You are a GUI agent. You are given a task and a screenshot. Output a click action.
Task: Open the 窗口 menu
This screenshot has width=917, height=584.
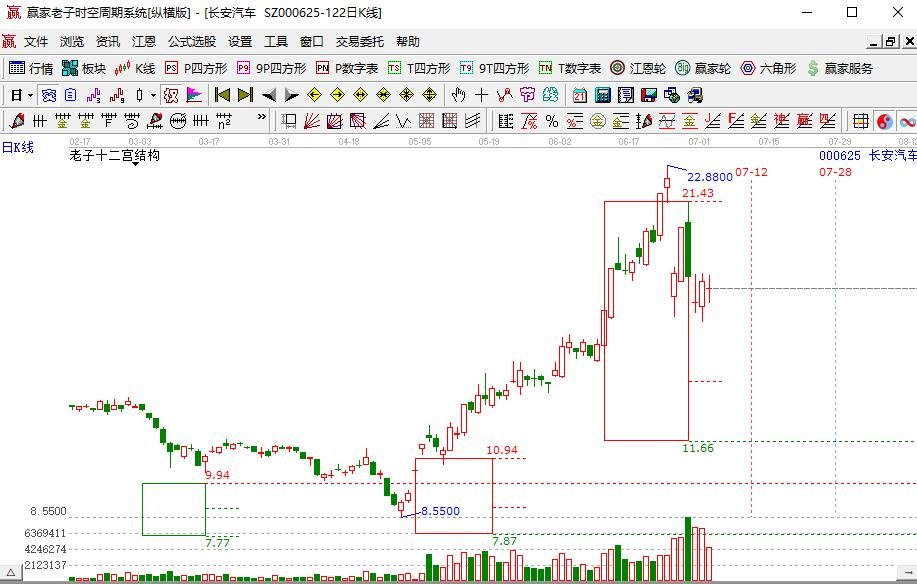(312, 42)
